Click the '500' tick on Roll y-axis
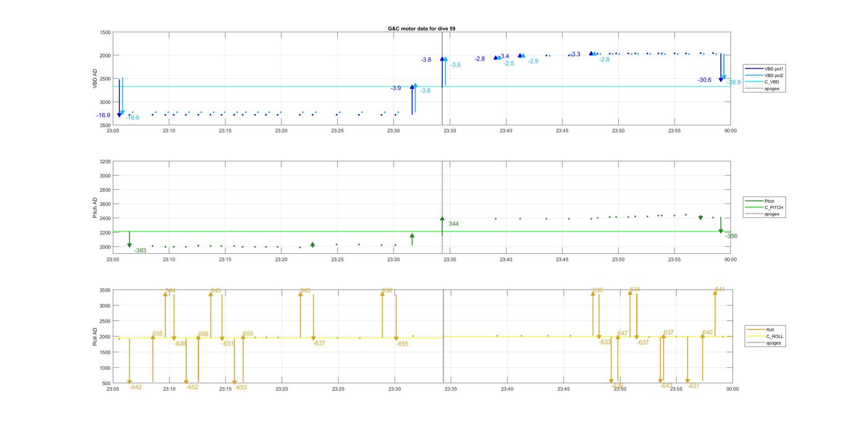 [107, 383]
